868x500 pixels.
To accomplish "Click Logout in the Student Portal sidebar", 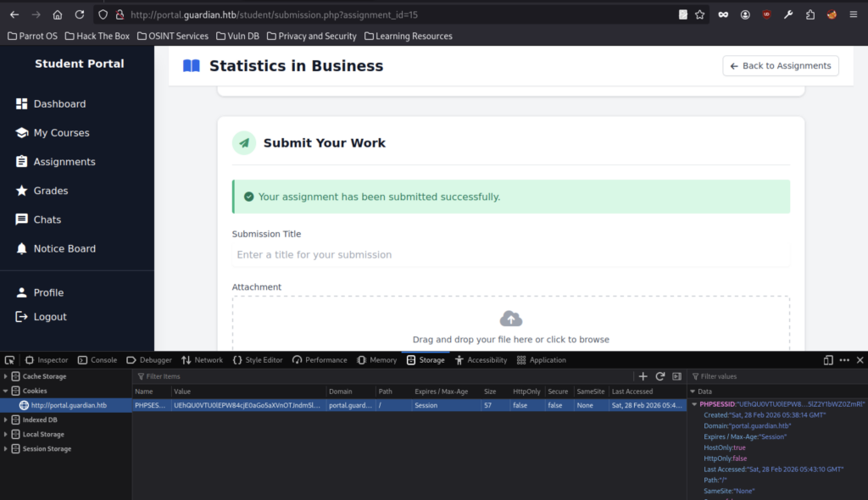I will [x=50, y=317].
